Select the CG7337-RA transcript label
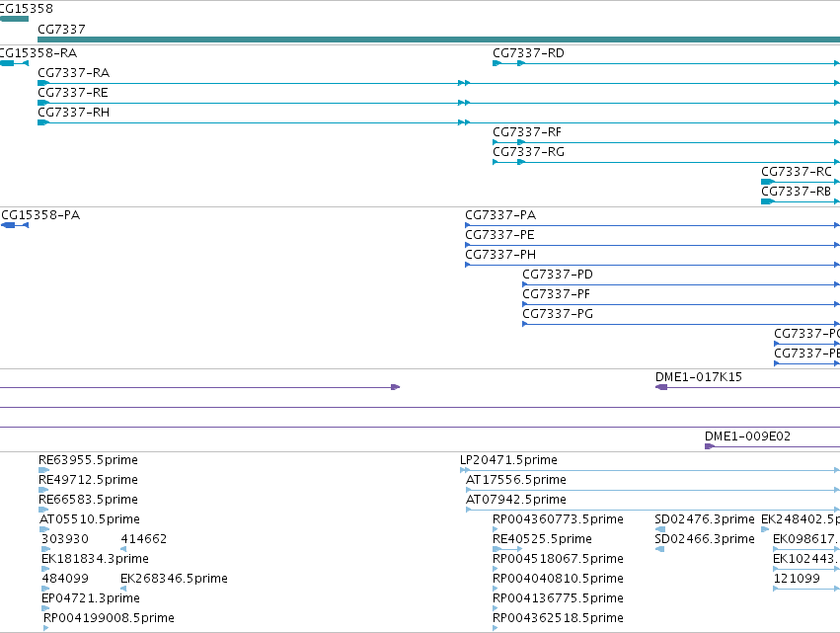 pyautogui.click(x=74, y=73)
